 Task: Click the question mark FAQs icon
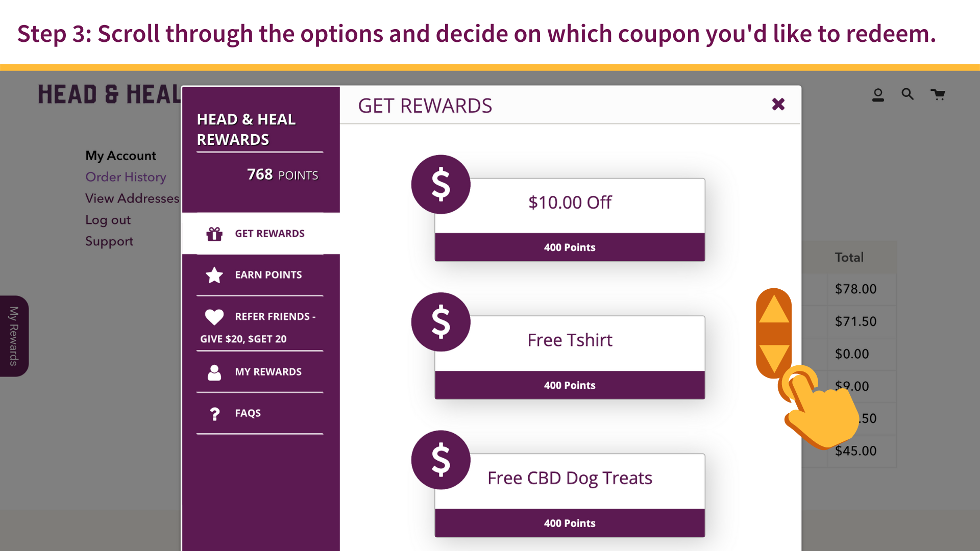coord(214,414)
